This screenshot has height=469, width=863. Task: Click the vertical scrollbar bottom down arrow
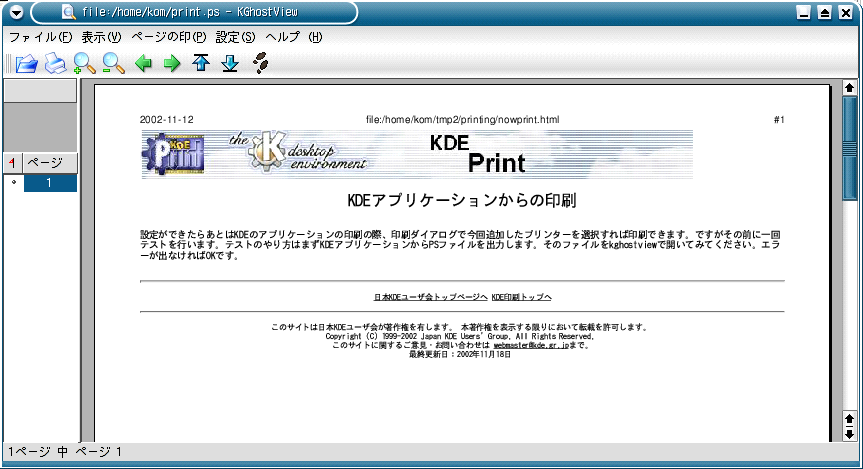[850, 434]
